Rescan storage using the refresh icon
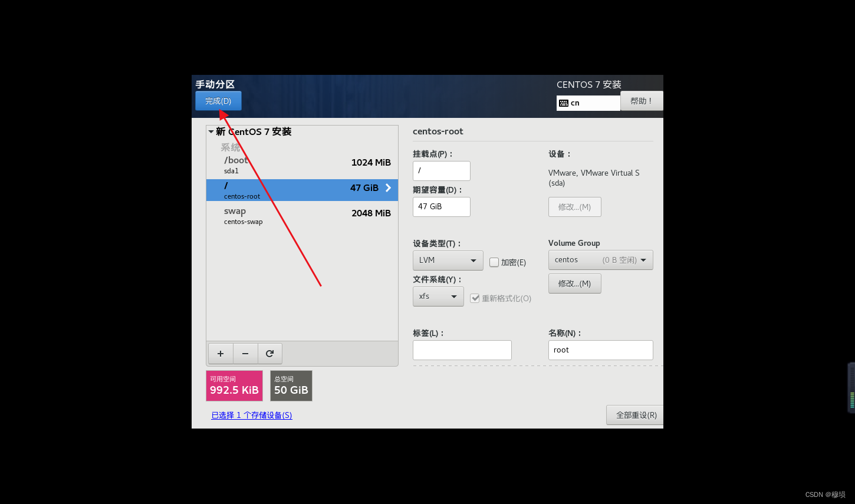The width and height of the screenshot is (855, 504). tap(270, 353)
